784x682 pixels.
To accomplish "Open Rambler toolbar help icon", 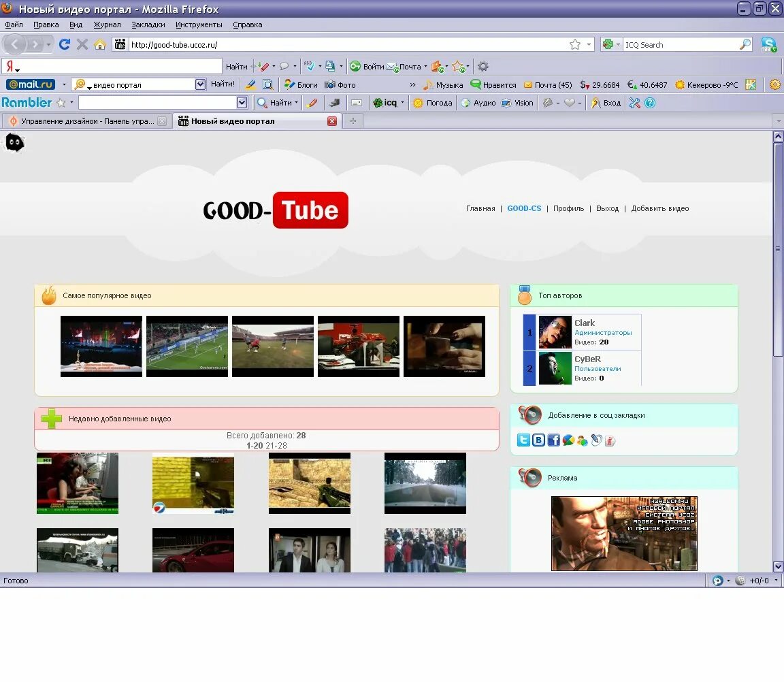I will [649, 103].
